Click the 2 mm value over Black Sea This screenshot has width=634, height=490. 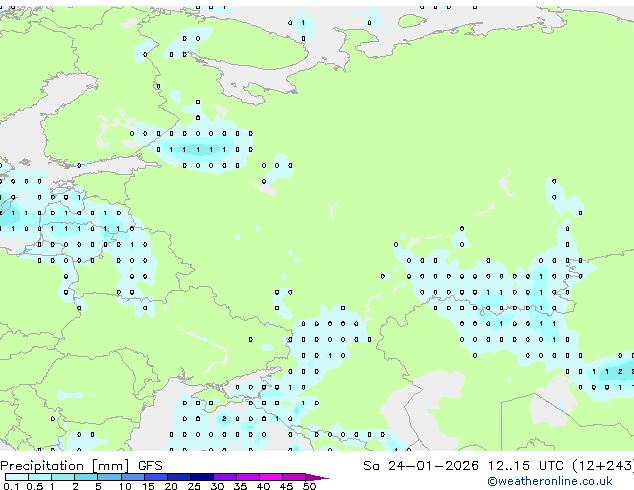click(224, 418)
